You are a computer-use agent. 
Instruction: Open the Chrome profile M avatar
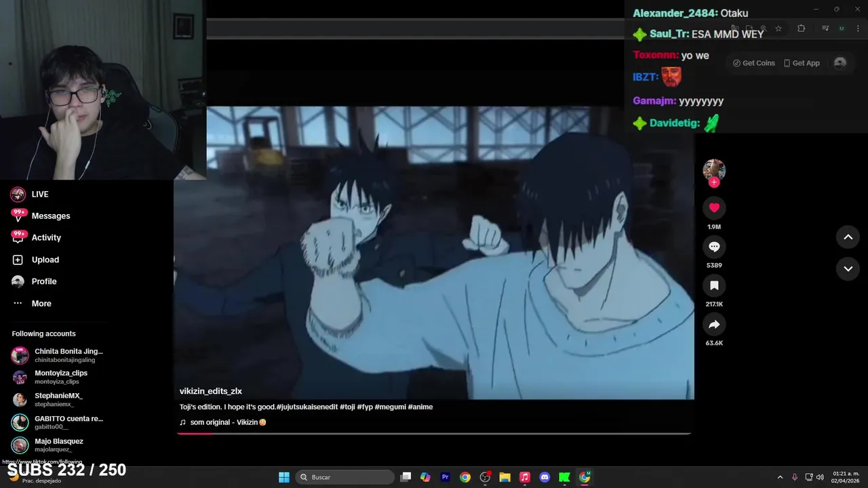click(x=842, y=28)
